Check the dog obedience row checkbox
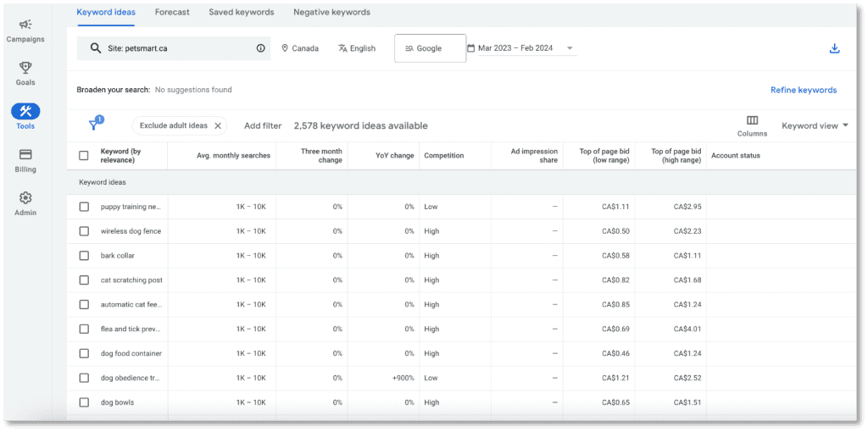The height and width of the screenshot is (432, 868). [84, 378]
